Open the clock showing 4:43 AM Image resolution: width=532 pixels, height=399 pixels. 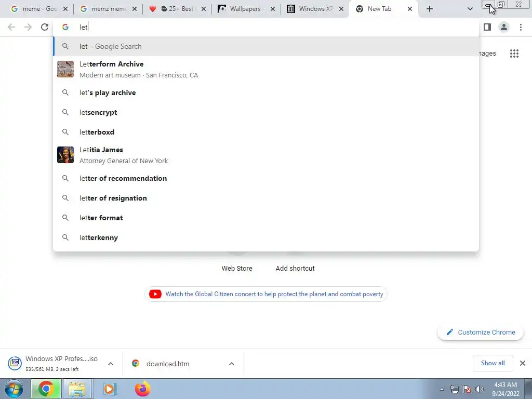click(506, 389)
